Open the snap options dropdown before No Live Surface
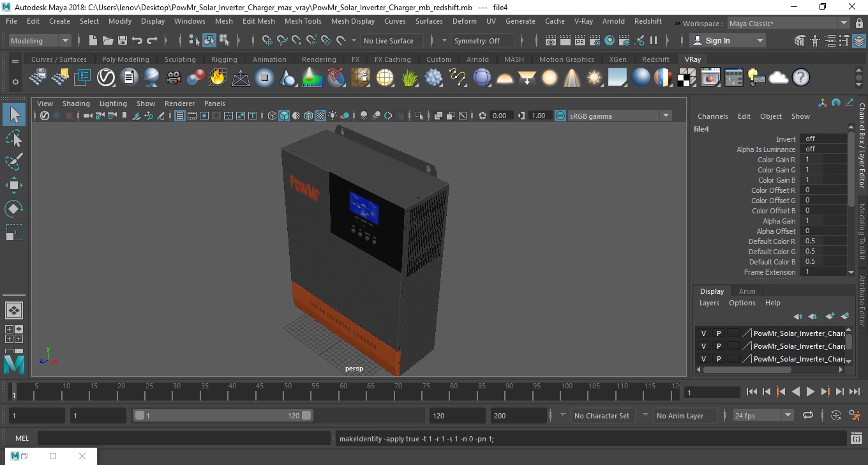Screen dimensions: 868x465 click(x=354, y=40)
